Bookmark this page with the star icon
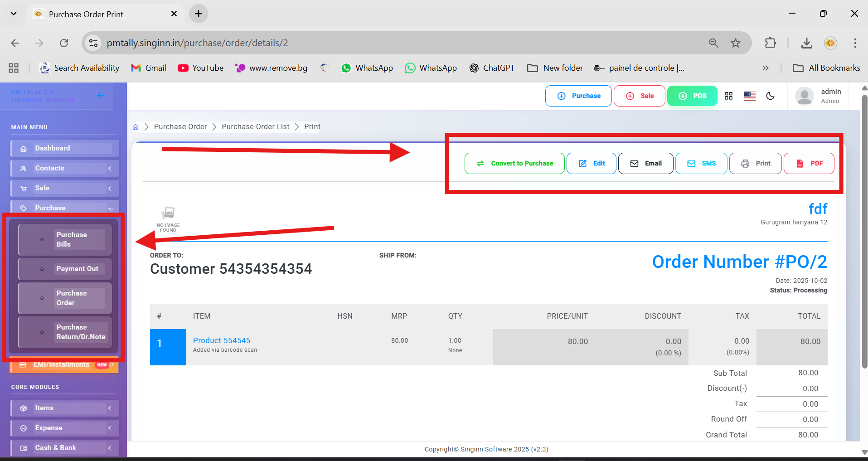The width and height of the screenshot is (868, 461). pyautogui.click(x=735, y=43)
